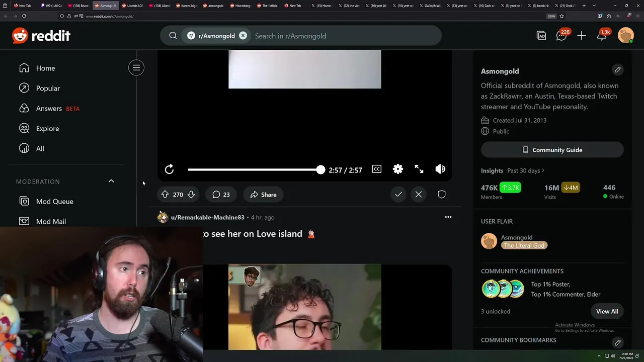Close the active Asmongold browser tab
The image size is (644, 362).
(115, 6)
